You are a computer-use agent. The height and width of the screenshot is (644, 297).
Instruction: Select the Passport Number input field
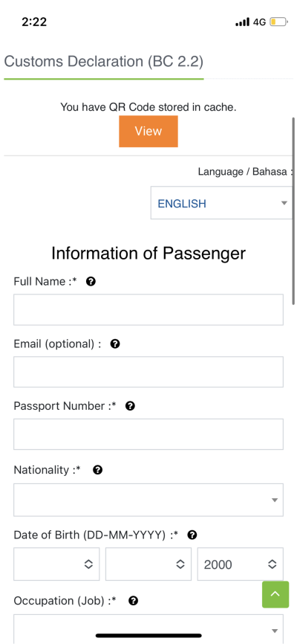(148, 434)
